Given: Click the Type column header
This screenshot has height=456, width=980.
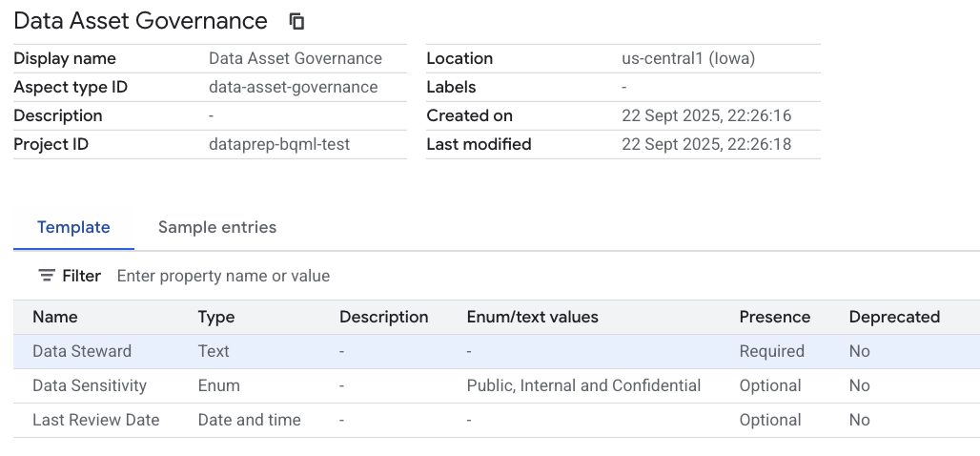Looking at the screenshot, I should tap(216, 317).
